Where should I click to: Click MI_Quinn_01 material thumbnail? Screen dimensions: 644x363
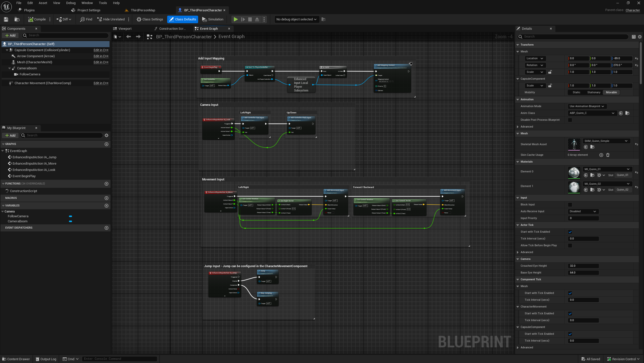pos(574,173)
